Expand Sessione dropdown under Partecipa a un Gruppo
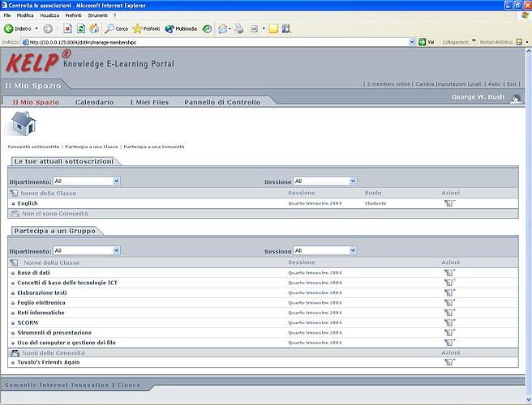532x405 pixels. [324, 251]
